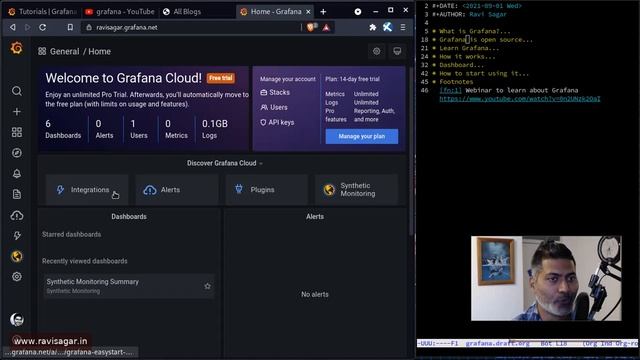Screen dimensions: 640x360
Task: Click the dashboards grid icon beside General
Action: coord(42,51)
